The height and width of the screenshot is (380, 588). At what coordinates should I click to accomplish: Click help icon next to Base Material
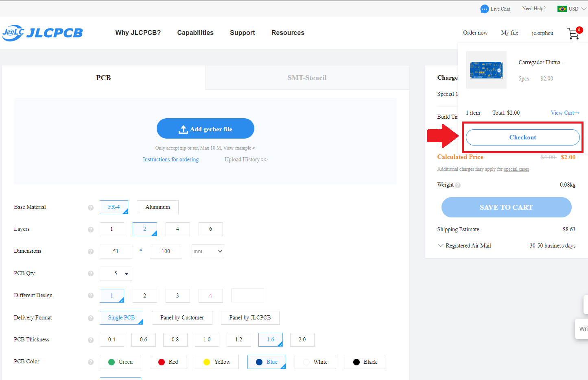click(x=91, y=208)
